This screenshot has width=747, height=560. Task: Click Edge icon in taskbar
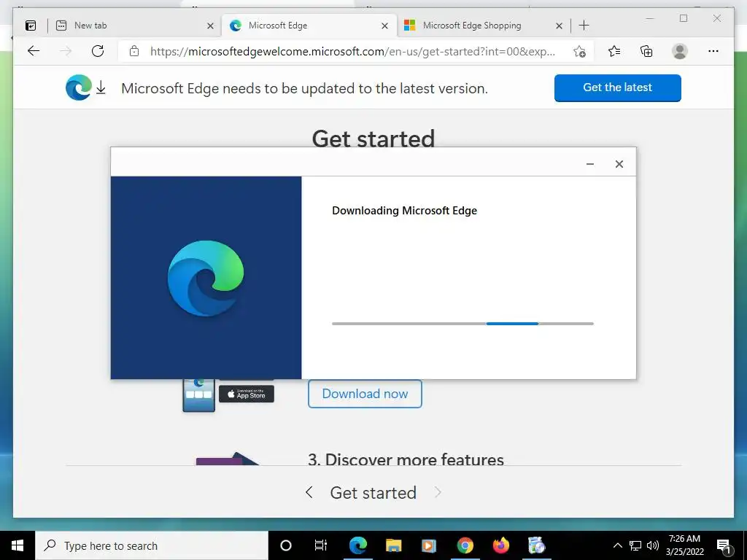click(x=358, y=545)
